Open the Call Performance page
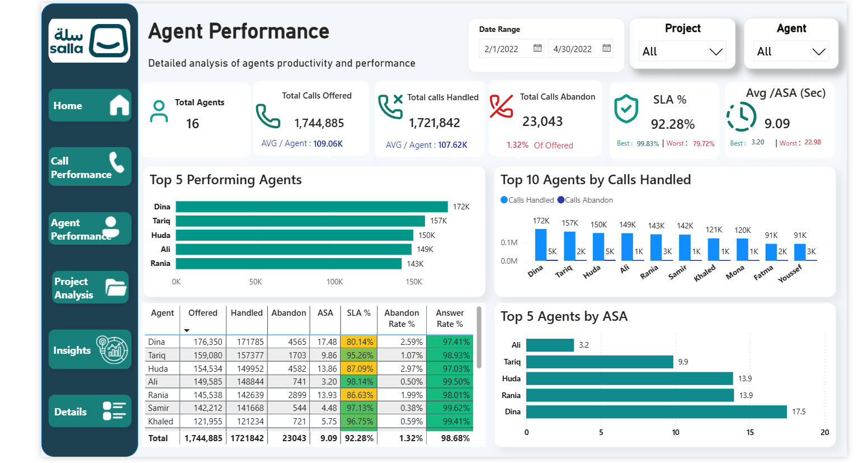868x463 pixels. click(90, 167)
